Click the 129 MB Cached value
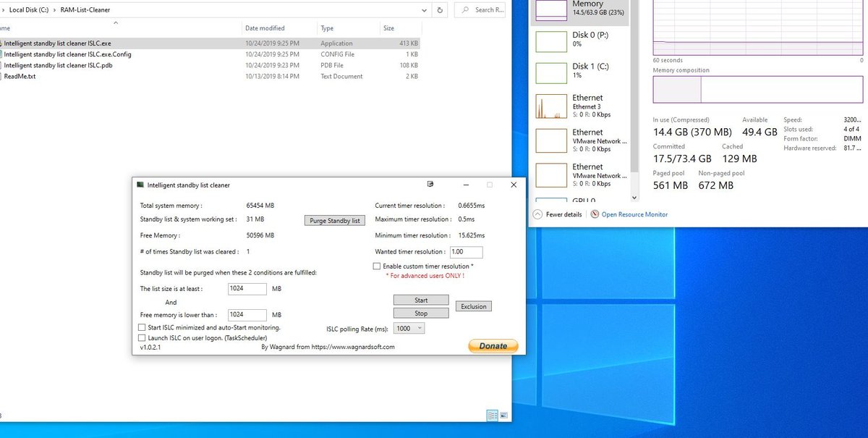The width and height of the screenshot is (868, 438). click(739, 159)
